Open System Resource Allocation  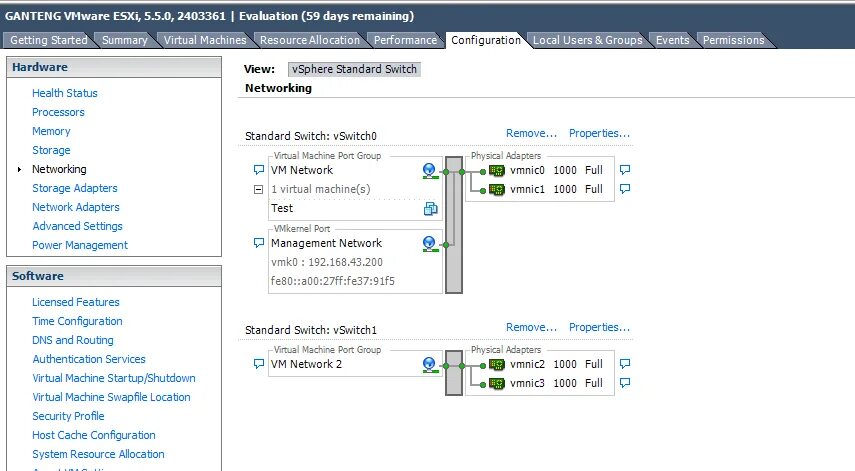98,455
